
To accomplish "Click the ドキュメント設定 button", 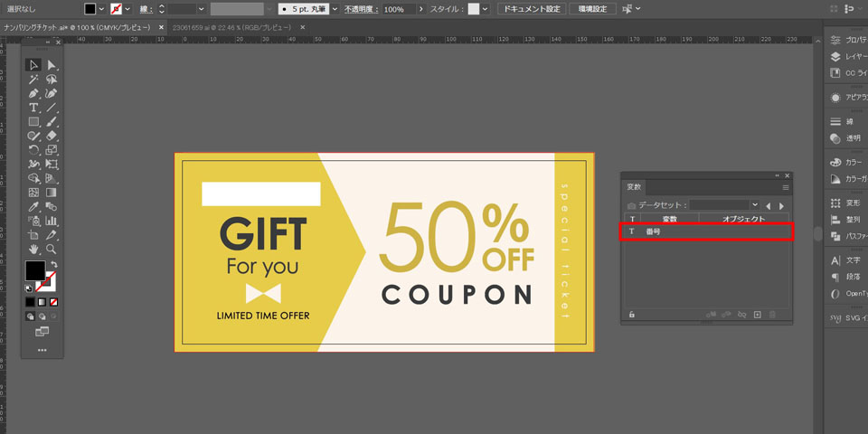I will click(x=532, y=9).
